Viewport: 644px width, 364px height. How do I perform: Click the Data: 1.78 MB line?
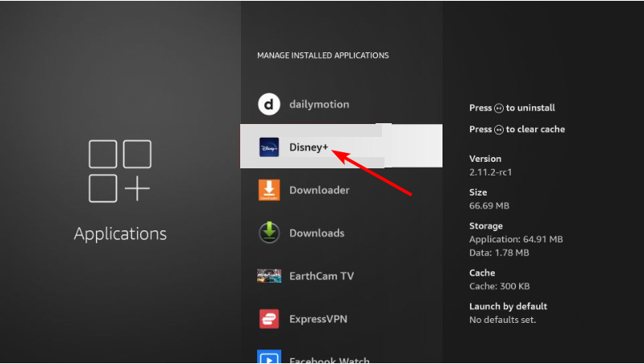tap(499, 253)
